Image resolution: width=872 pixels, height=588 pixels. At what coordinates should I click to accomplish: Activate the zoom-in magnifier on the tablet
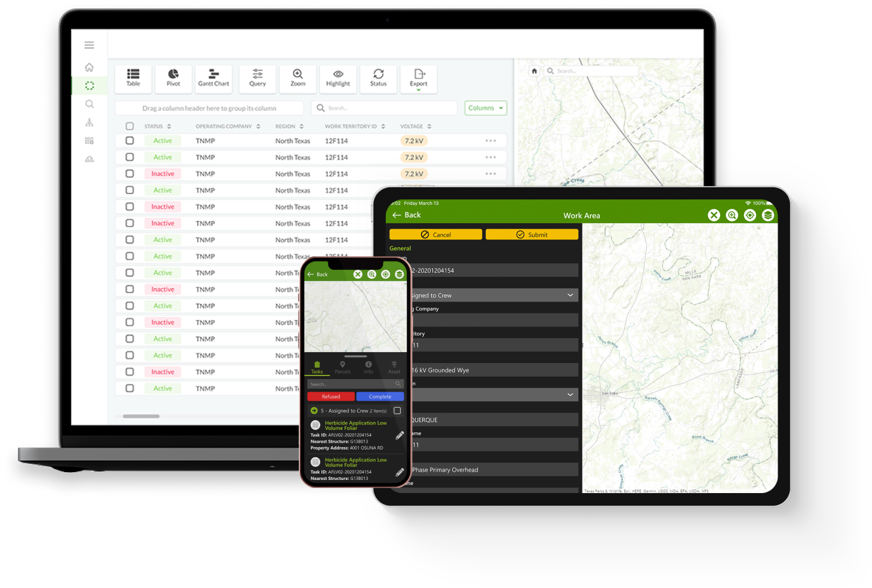click(732, 215)
